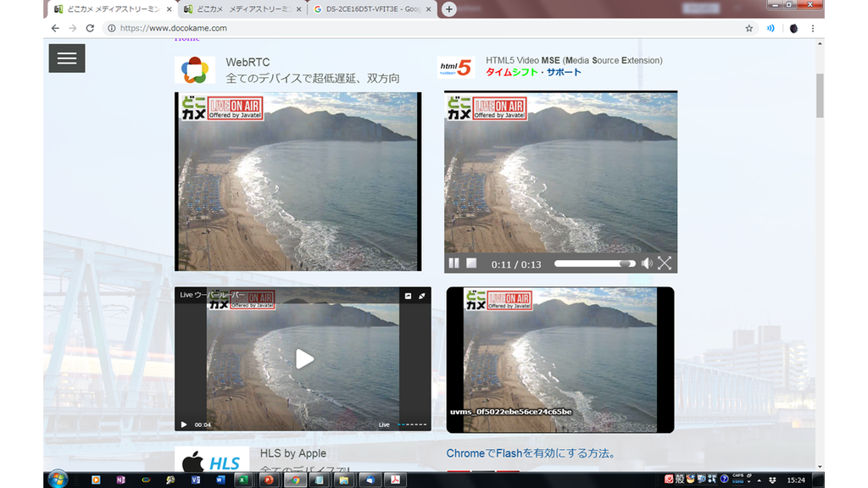Image resolution: width=868 pixels, height=488 pixels.
Task: Open the Chrome three-dot menu
Action: (x=813, y=28)
